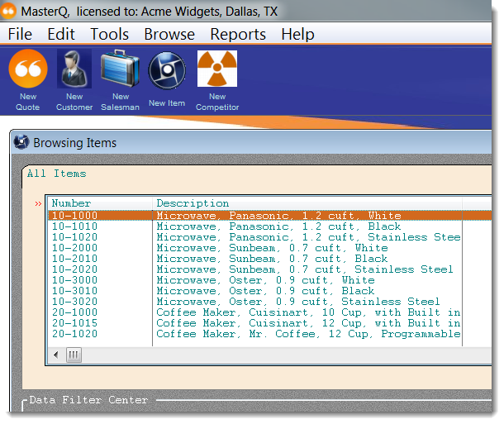Select item 20-1020 Mr. Coffee maker row

[248, 334]
